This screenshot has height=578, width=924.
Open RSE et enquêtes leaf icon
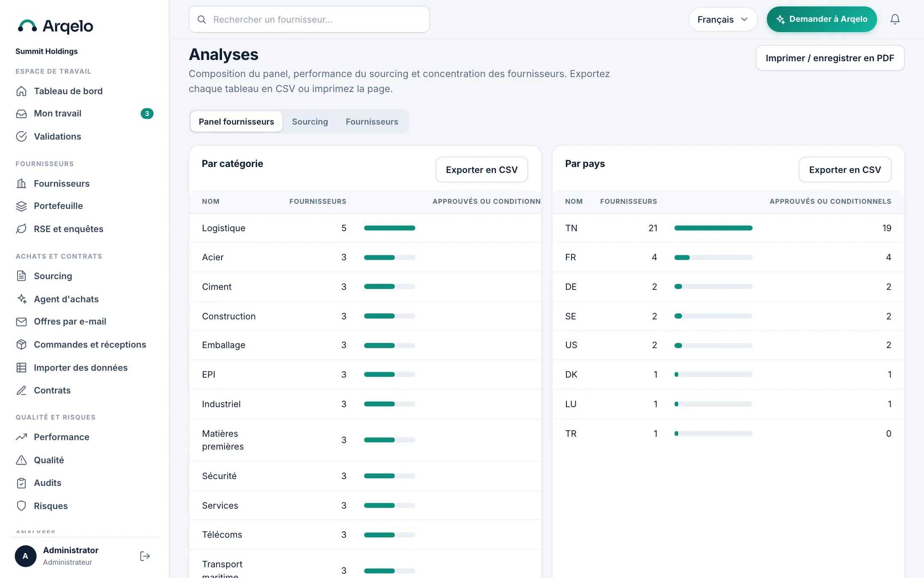(21, 229)
